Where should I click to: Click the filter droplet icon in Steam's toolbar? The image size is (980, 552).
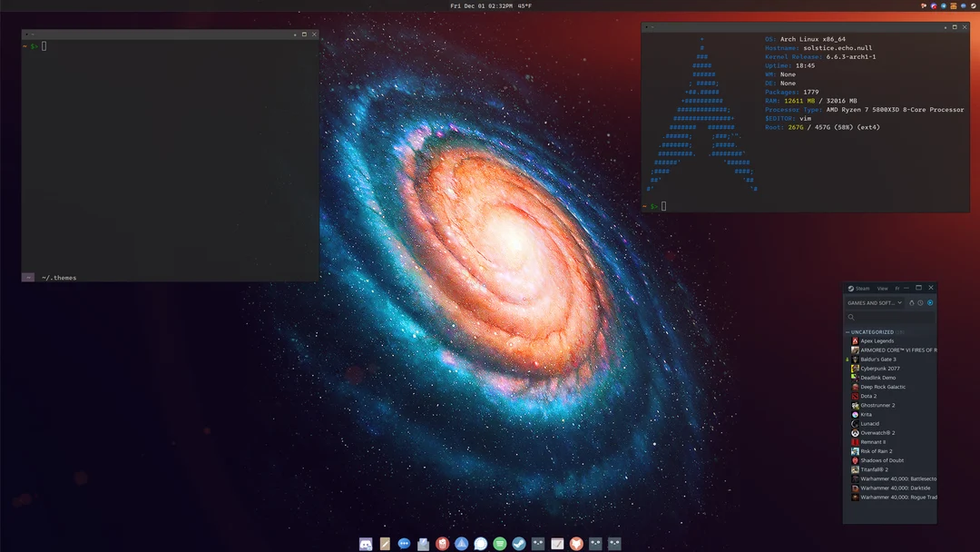coord(912,302)
